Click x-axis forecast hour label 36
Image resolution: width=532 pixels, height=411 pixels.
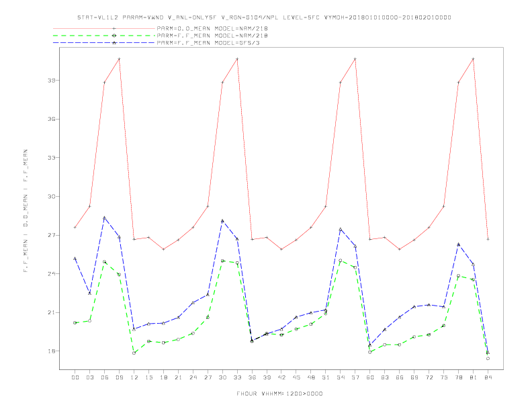pos(252,377)
